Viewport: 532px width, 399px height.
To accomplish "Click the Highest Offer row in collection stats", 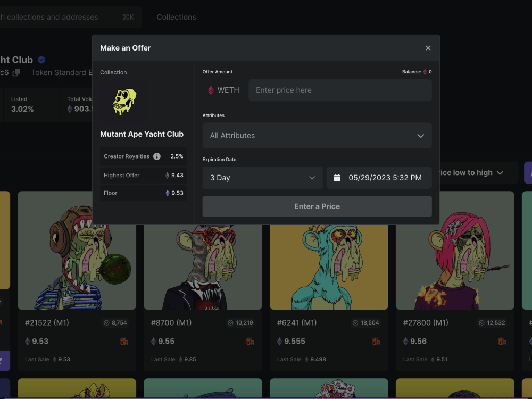I will click(143, 174).
